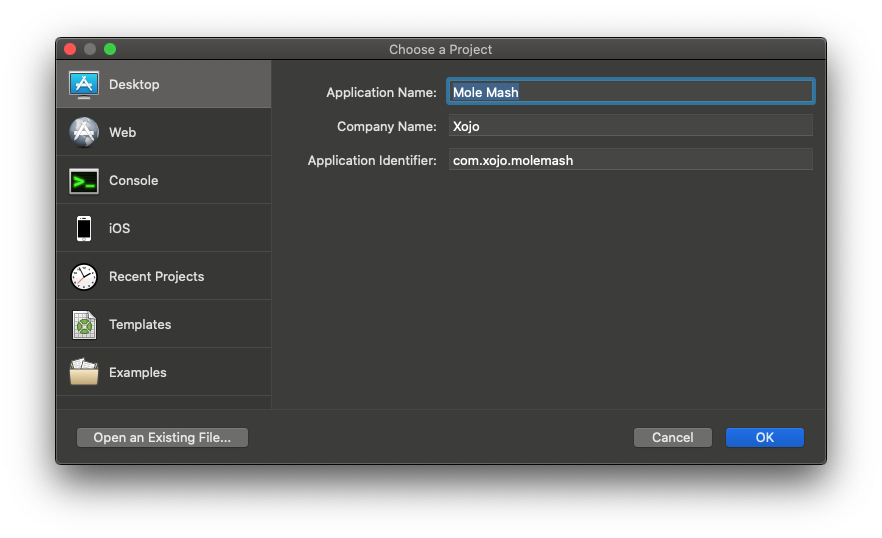Image resolution: width=882 pixels, height=538 pixels.
Task: Select the iOS phone icon
Action: [x=84, y=228]
